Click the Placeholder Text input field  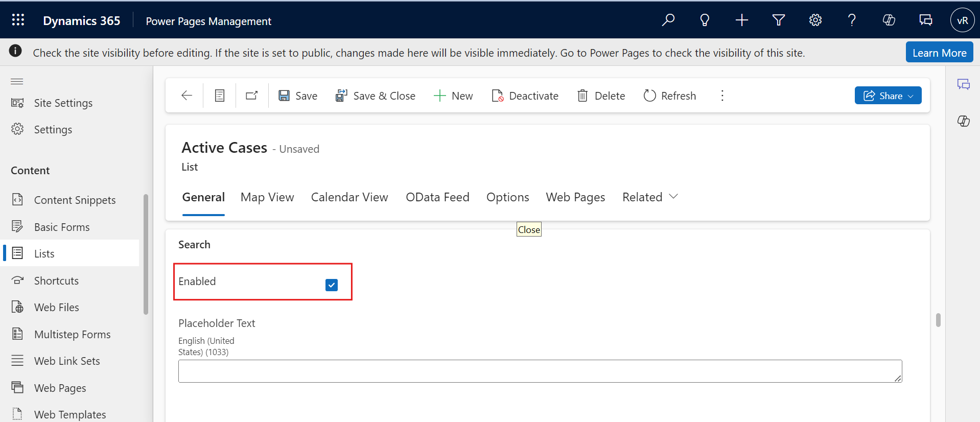tap(540, 371)
